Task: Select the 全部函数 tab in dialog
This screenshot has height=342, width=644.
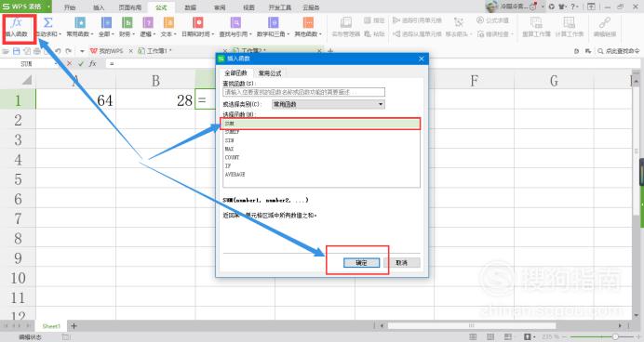Action: (235, 73)
